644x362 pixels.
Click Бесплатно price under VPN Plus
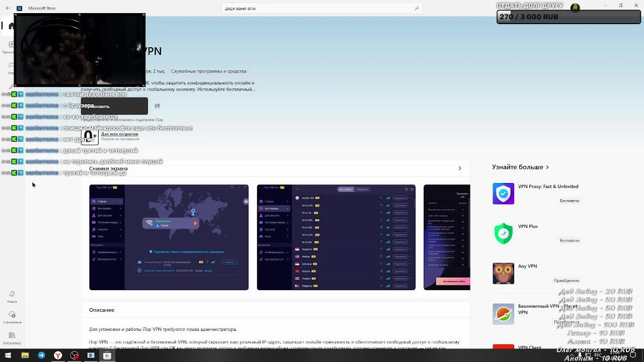570,241
